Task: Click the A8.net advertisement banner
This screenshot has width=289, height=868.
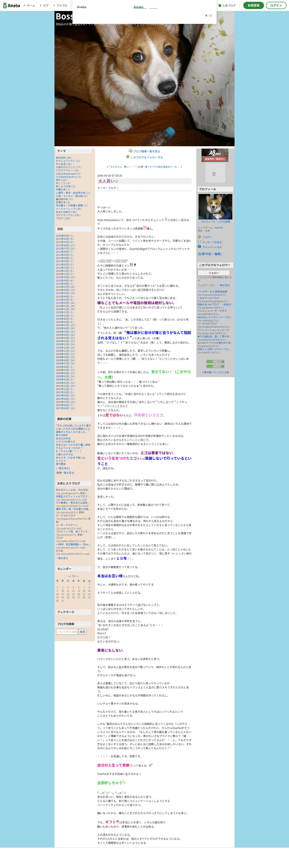Action: 215,155
